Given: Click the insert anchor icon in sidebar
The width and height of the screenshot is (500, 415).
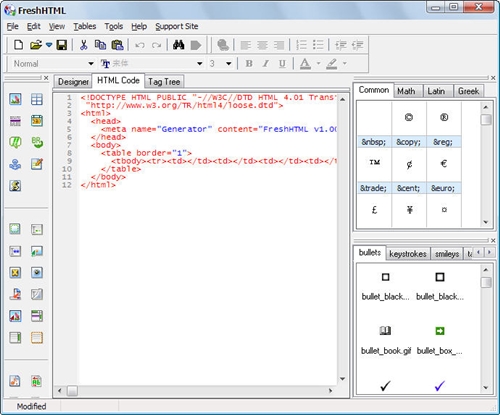Looking at the screenshot, I should [15, 164].
